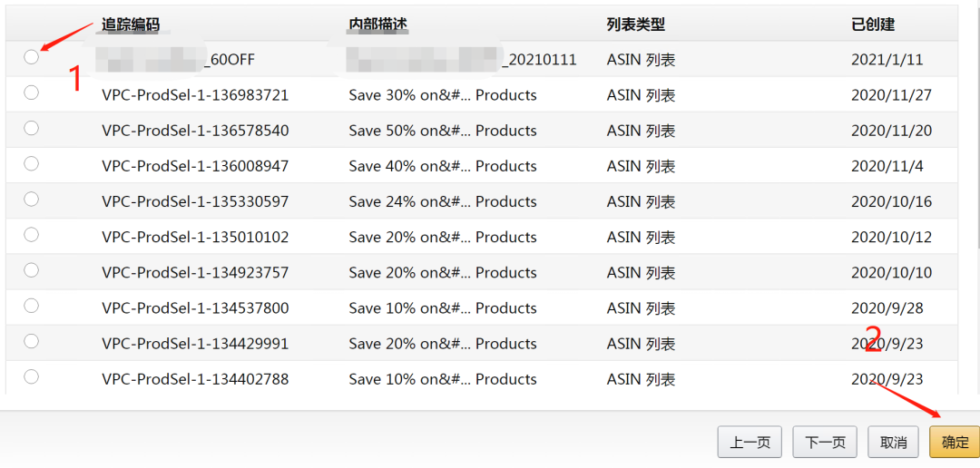Select radio for VPC-ProdSel-1-135010102
980x468 pixels.
tap(32, 234)
